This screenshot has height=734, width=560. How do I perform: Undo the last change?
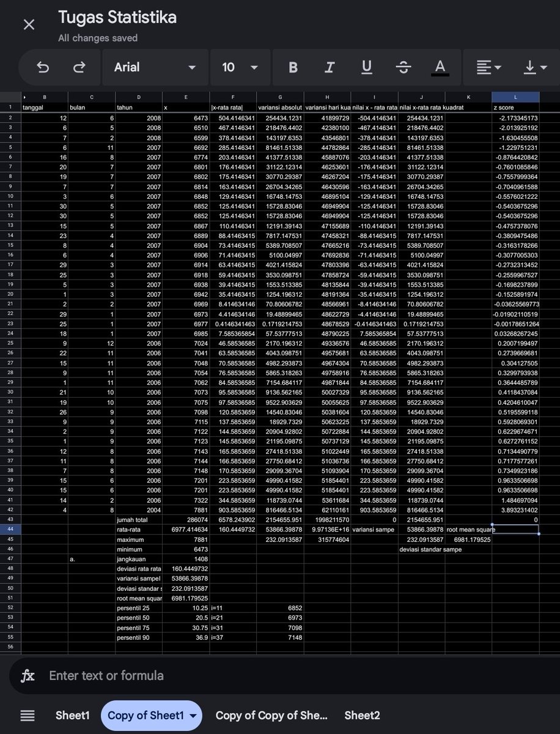pos(43,67)
